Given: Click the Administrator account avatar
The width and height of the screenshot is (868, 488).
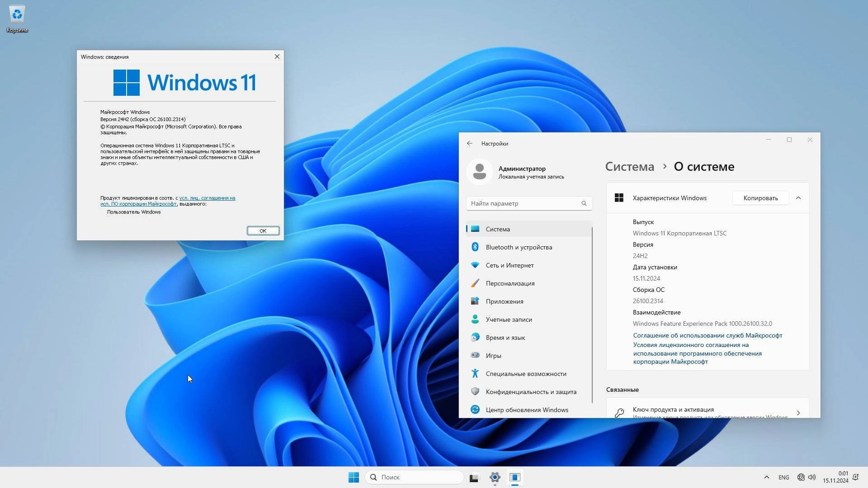Looking at the screenshot, I should 480,172.
